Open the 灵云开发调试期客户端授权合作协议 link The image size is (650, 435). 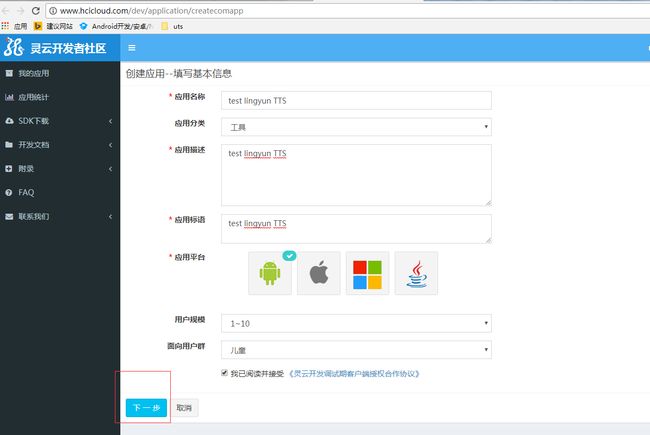tap(354, 374)
